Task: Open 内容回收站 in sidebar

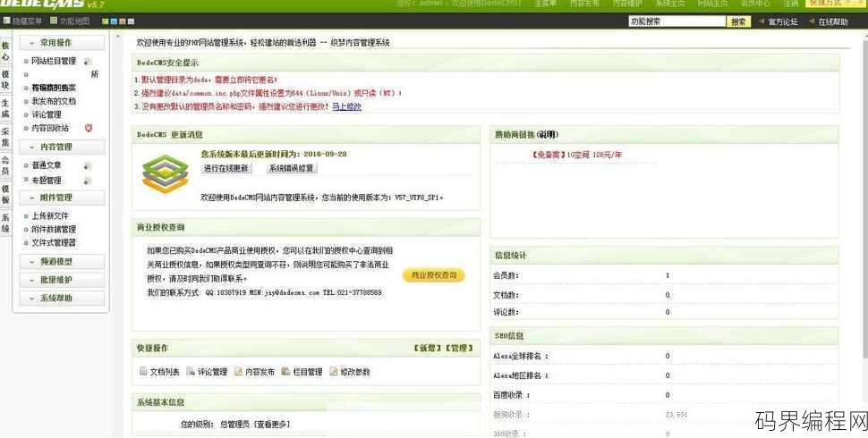Action: point(50,128)
